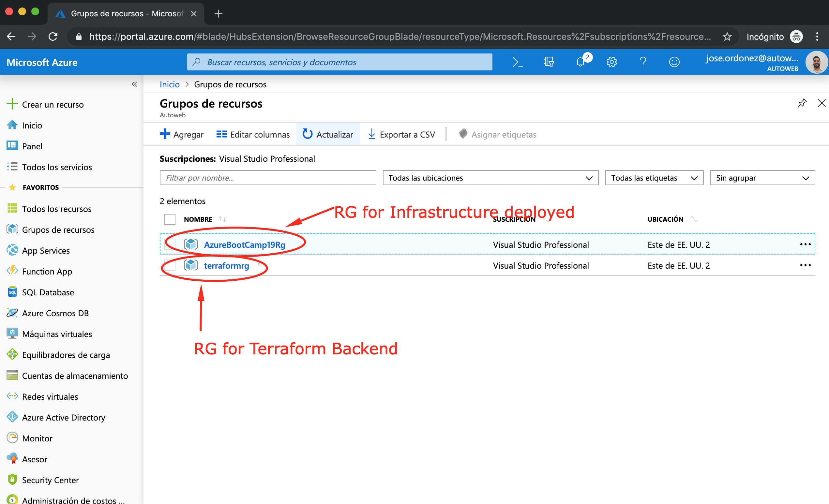This screenshot has width=829, height=504.
Task: Open the Cloud Shell terminal icon
Action: pyautogui.click(x=517, y=62)
